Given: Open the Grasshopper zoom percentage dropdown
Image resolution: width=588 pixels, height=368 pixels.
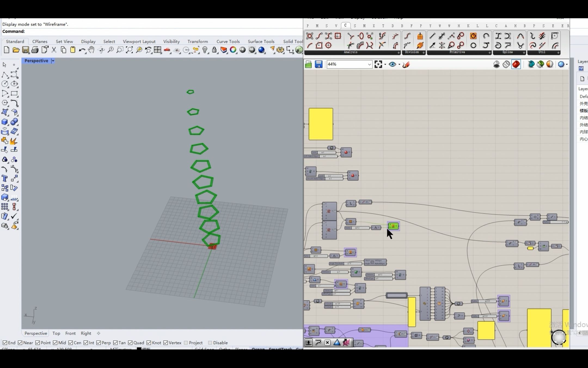Looking at the screenshot, I should (369, 64).
